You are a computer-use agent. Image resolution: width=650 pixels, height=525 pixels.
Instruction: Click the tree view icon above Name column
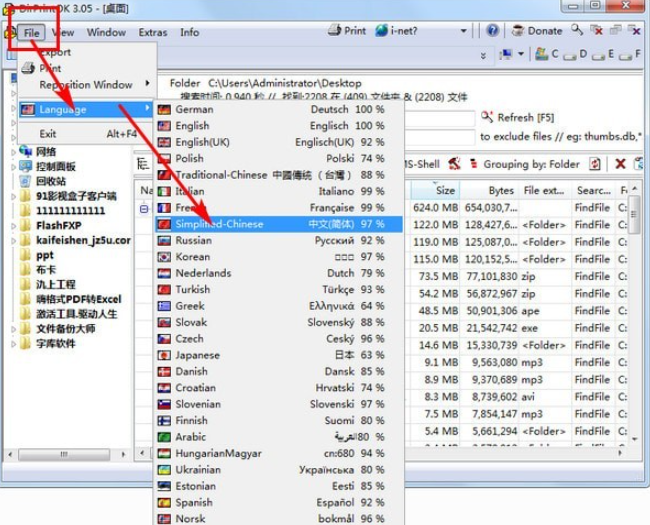click(143, 164)
